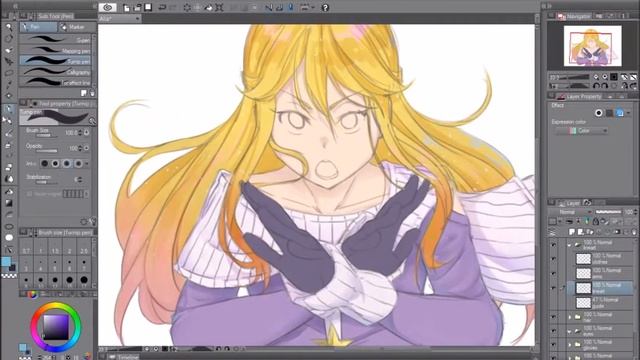Create a new sub tool copy icon

click(84, 93)
